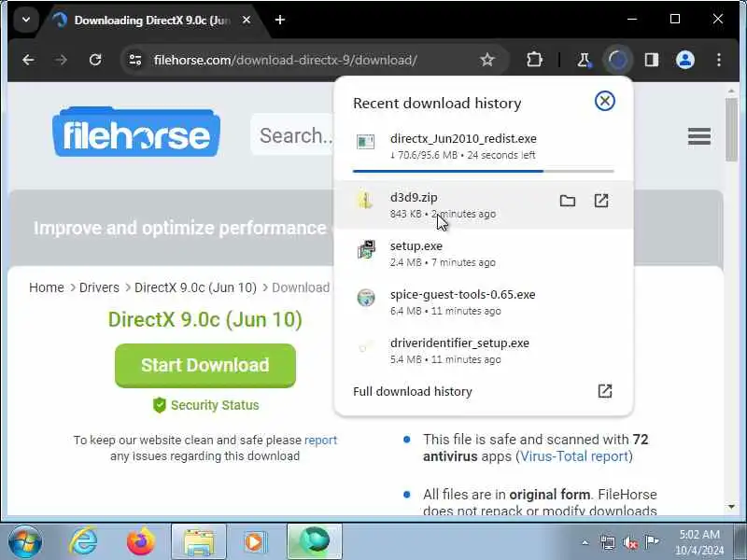This screenshot has height=560, width=747.
Task: Select the setup.exe download entry
Action: tap(484, 253)
